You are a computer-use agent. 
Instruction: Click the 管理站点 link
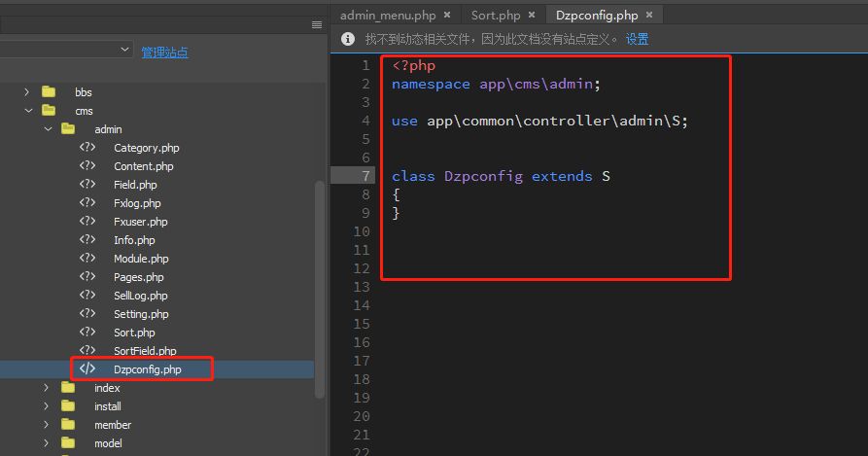pos(164,53)
